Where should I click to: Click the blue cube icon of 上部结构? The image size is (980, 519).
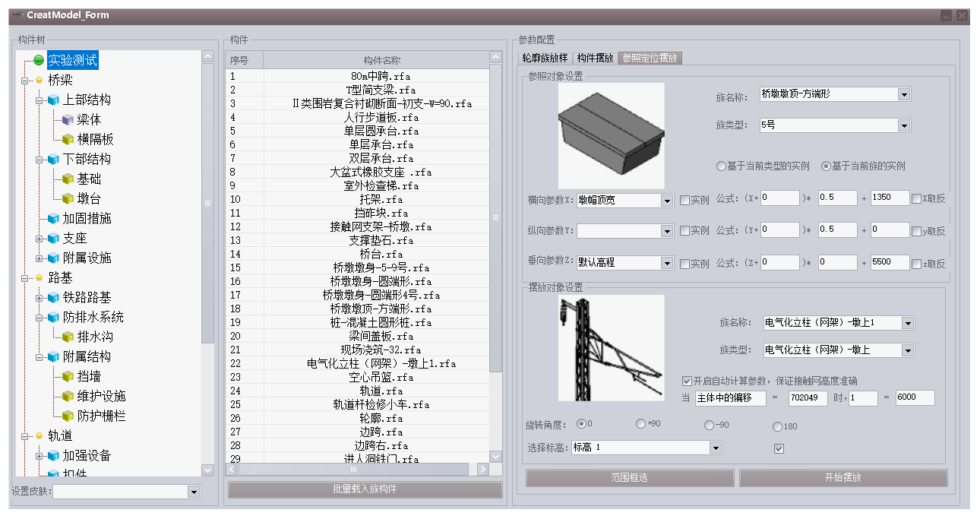pos(53,100)
